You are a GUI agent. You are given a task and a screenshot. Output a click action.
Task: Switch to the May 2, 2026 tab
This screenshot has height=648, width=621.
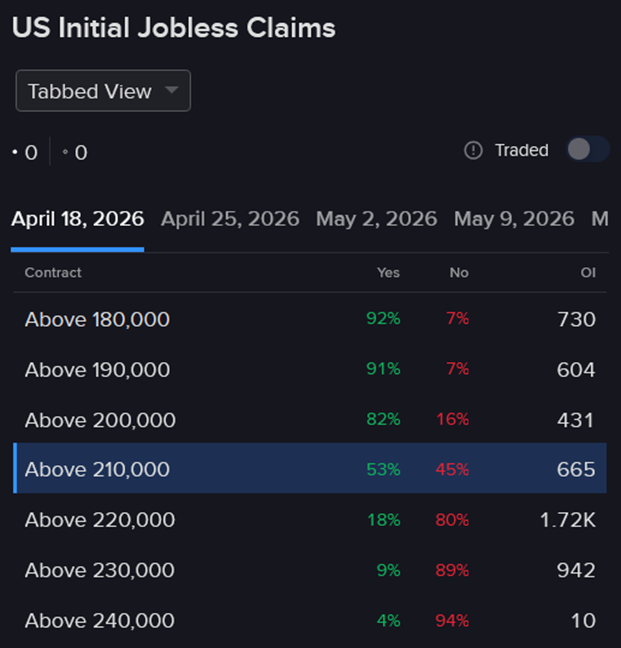(376, 218)
